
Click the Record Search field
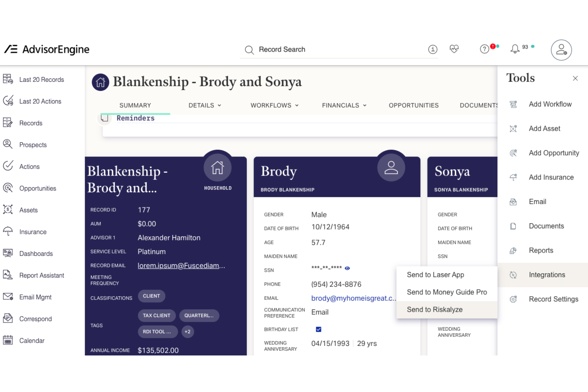click(339, 50)
